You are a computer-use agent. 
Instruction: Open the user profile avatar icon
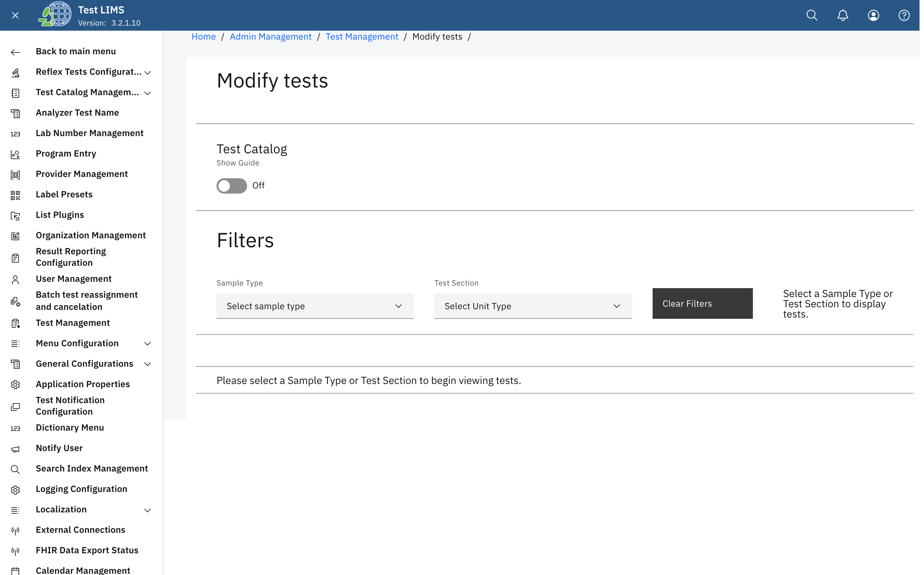tap(873, 15)
